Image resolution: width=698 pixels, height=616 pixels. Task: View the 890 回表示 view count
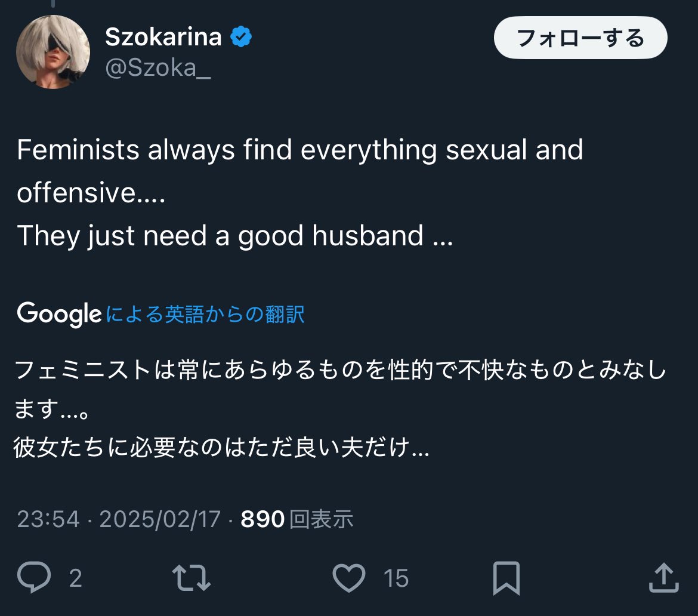coord(297,519)
